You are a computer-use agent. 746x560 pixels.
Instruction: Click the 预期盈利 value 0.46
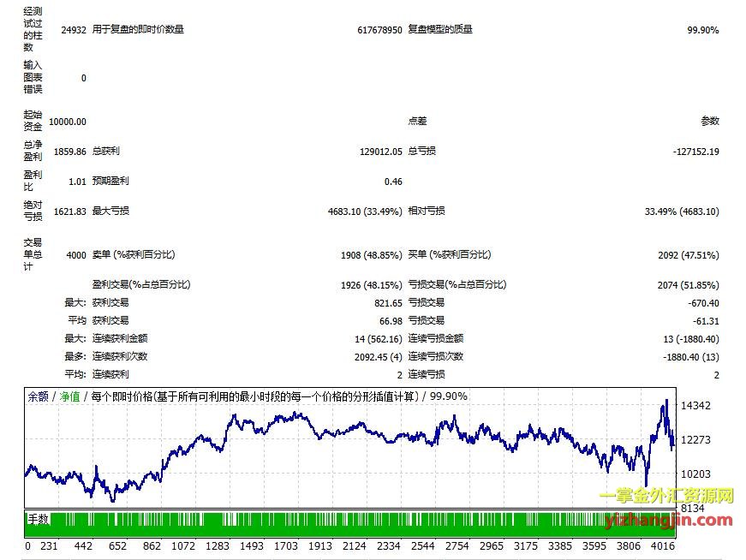393,182
